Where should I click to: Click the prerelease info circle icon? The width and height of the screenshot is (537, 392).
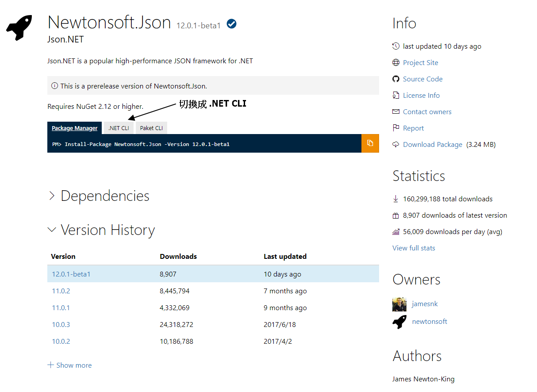[55, 86]
